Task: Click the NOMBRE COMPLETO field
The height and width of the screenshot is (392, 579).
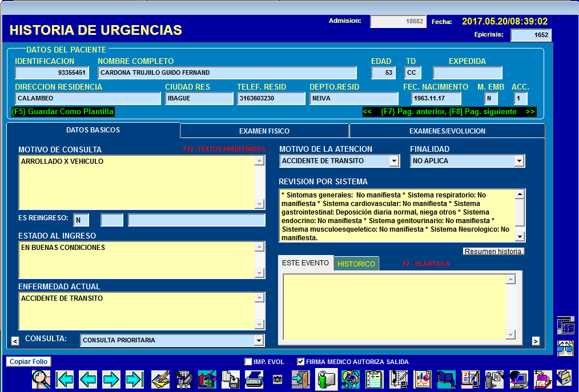Action: 227,72
